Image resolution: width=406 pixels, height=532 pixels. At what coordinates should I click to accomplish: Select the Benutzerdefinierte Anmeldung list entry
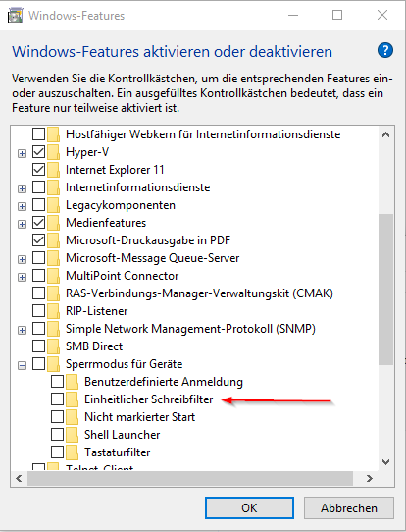[164, 382]
